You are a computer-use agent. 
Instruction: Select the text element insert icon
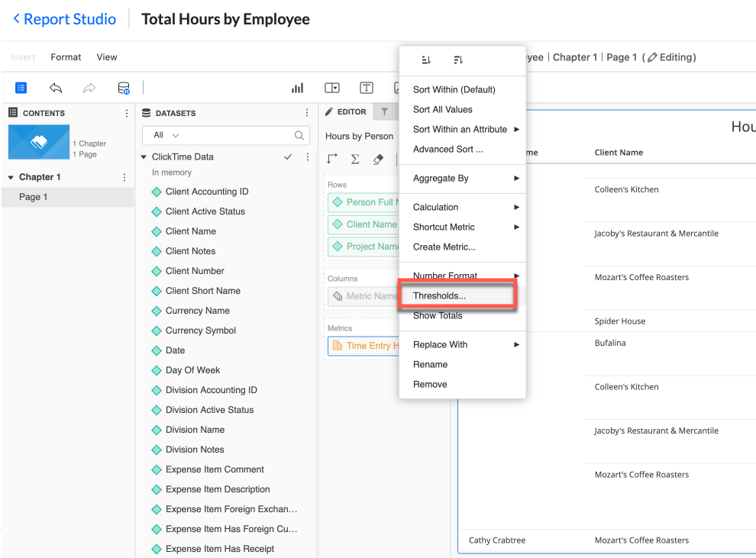tap(366, 88)
